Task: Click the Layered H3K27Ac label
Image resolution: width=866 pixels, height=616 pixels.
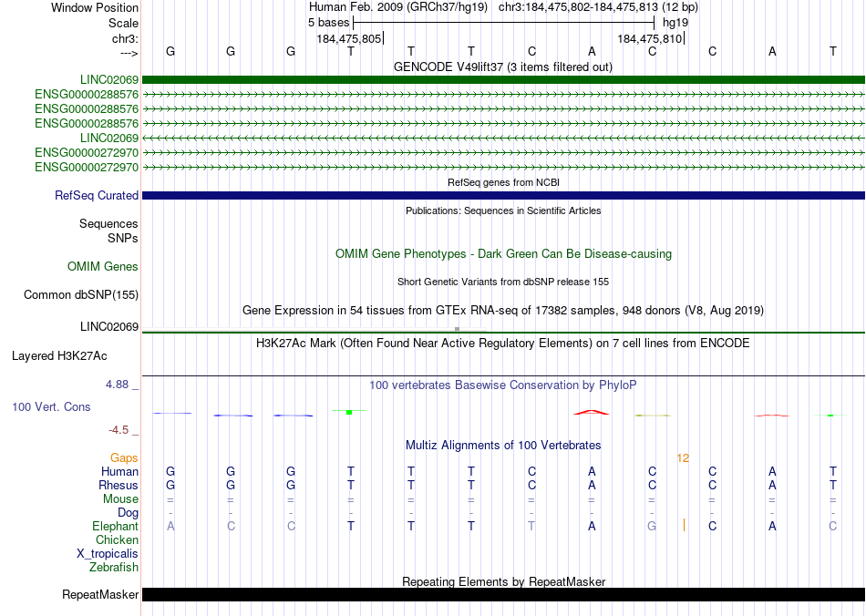Action: [x=59, y=356]
